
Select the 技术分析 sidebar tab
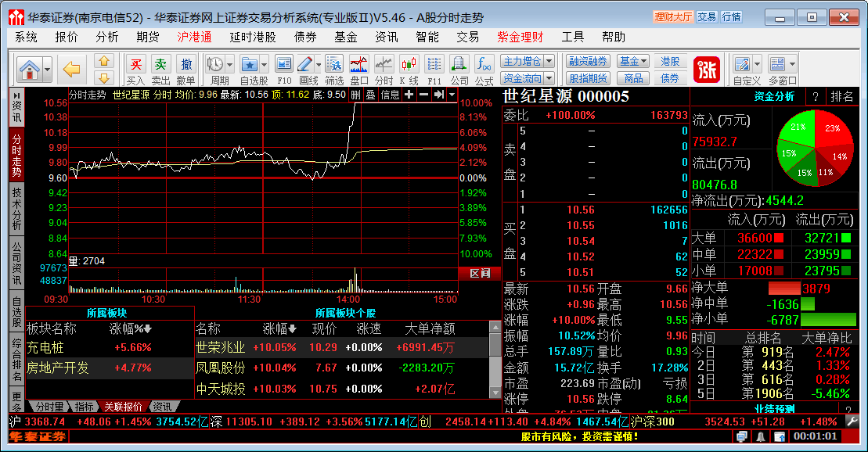pyautogui.click(x=16, y=209)
